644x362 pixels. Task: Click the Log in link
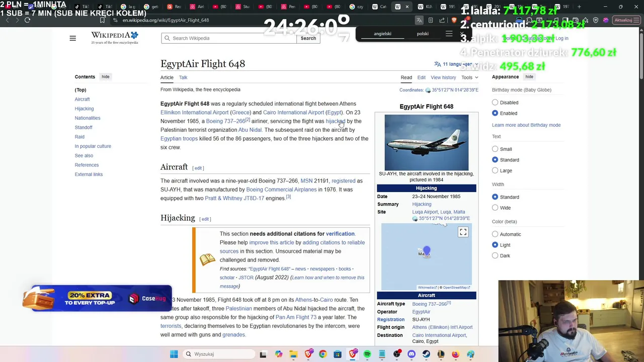pos(562,38)
